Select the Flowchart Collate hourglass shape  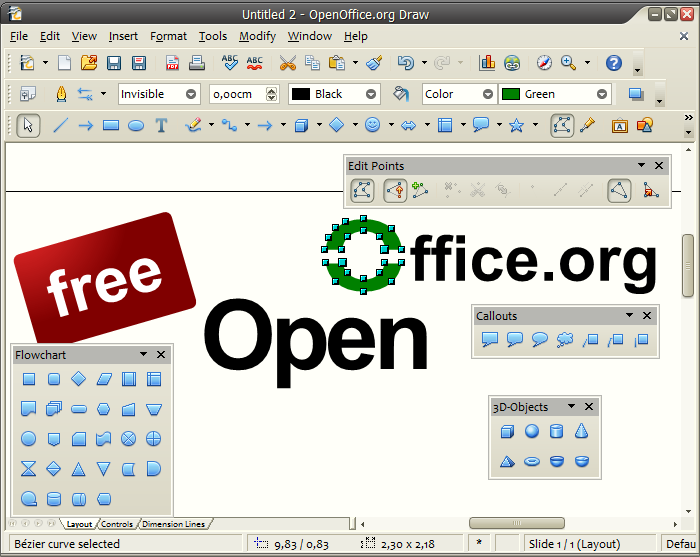(x=29, y=469)
